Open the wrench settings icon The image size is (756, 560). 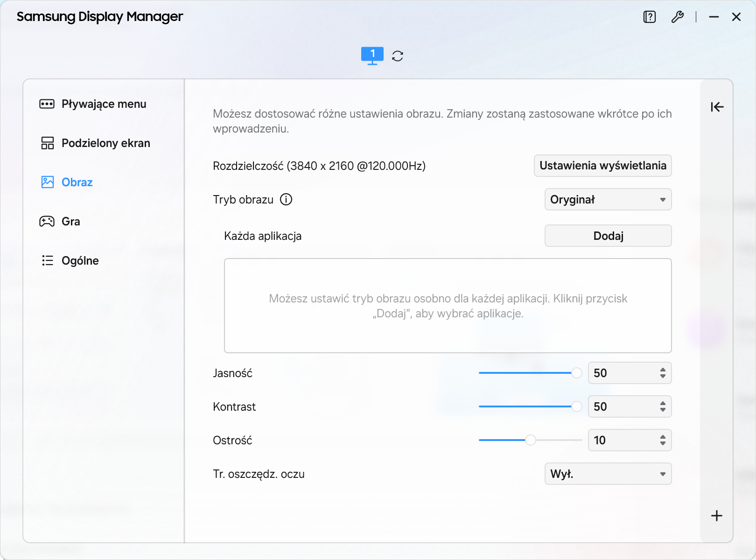[x=677, y=17]
